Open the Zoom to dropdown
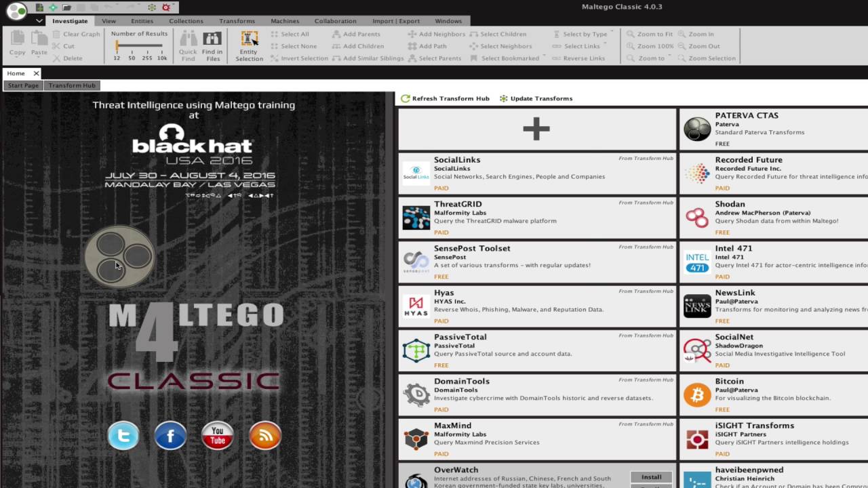868x488 pixels. point(649,58)
